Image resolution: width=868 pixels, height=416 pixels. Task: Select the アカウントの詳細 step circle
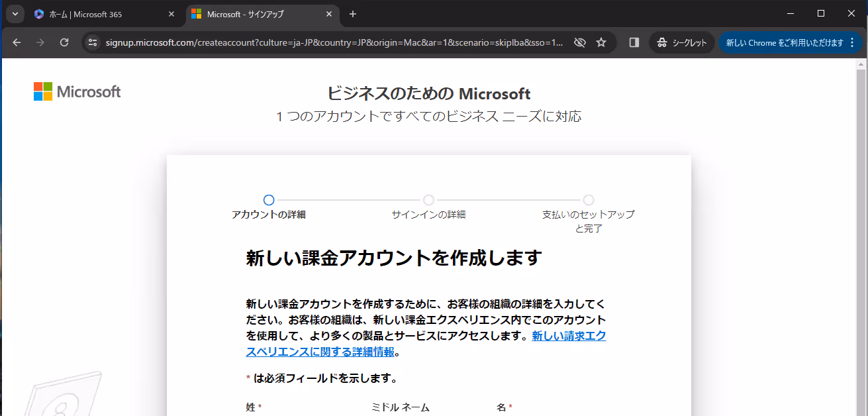(x=269, y=200)
